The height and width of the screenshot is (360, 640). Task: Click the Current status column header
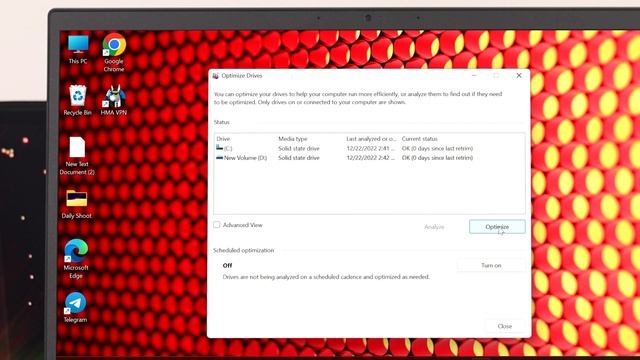[x=420, y=139]
